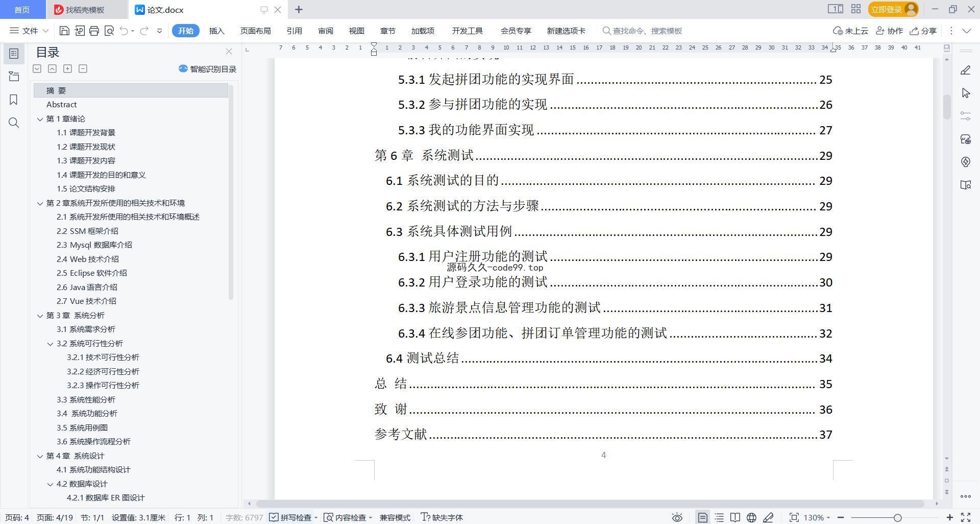
Task: Toggle eye protection mode icon in status bar
Action: pos(677,517)
